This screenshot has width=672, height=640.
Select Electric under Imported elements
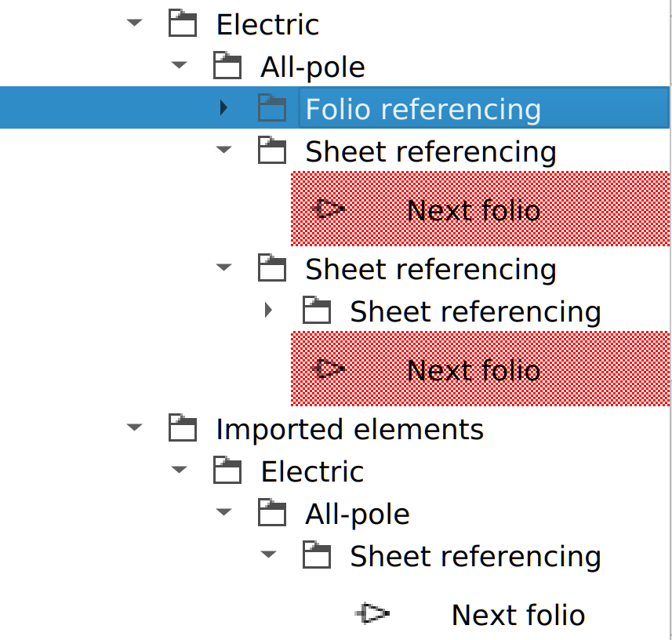coord(312,471)
